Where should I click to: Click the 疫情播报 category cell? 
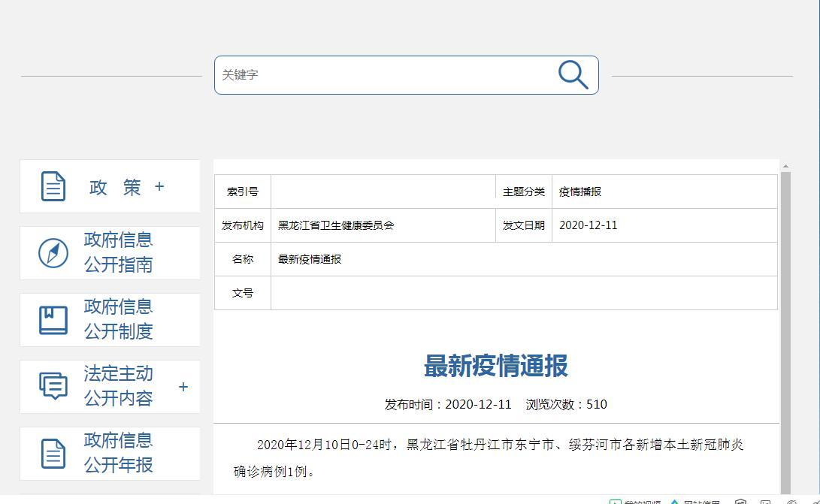pos(580,192)
